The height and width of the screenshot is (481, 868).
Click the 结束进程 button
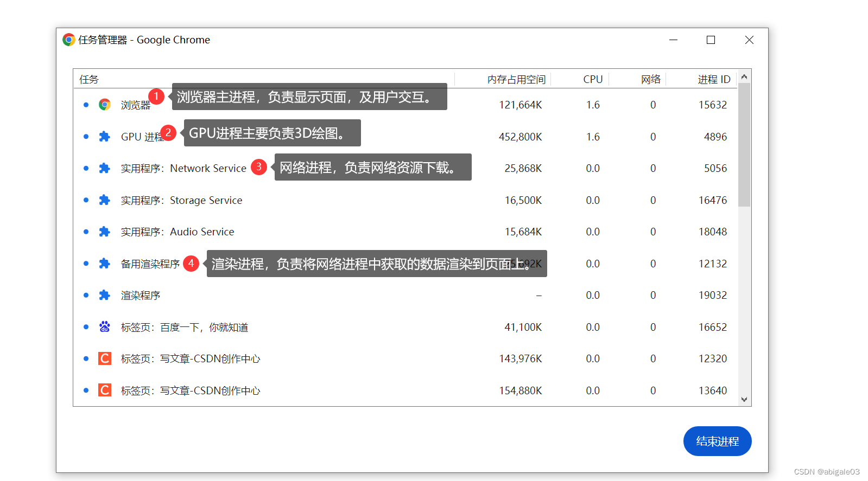pyautogui.click(x=717, y=441)
